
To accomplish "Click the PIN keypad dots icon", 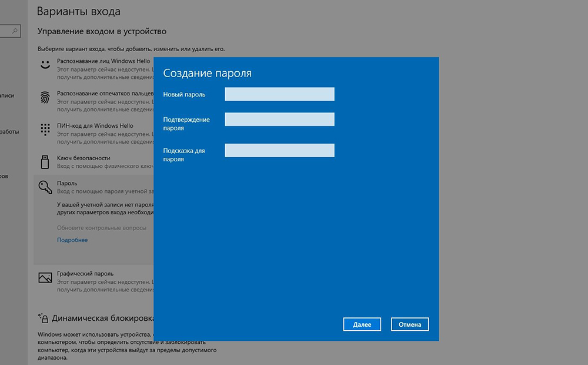I will [x=45, y=130].
